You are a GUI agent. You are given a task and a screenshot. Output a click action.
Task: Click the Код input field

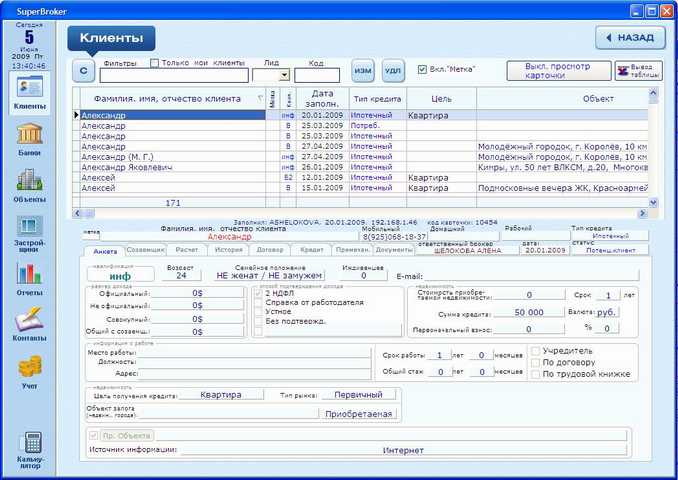pos(317,75)
